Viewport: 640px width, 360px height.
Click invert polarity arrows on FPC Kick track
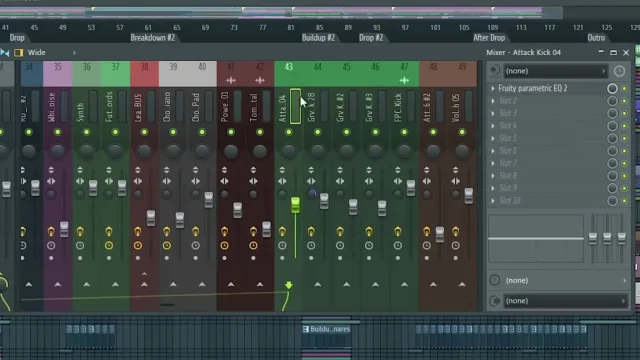398,170
